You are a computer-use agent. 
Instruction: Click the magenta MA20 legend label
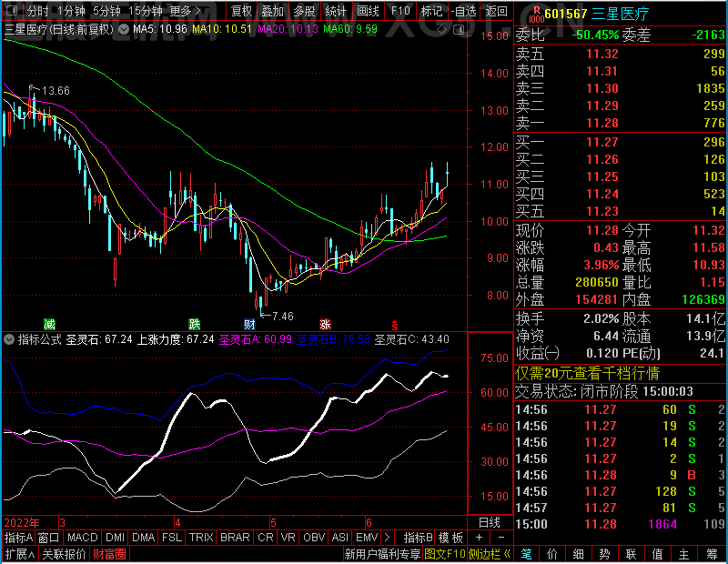coord(288,29)
